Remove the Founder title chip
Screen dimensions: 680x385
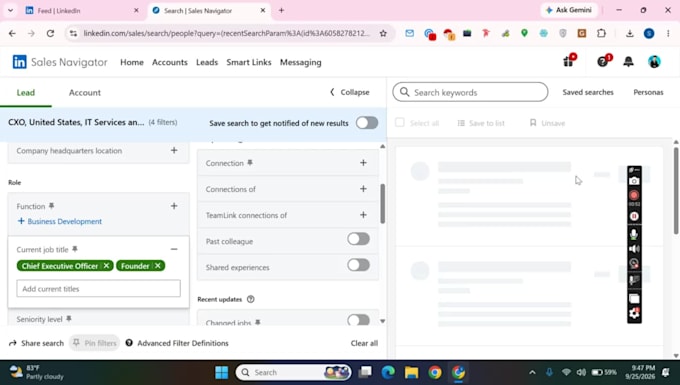(158, 266)
